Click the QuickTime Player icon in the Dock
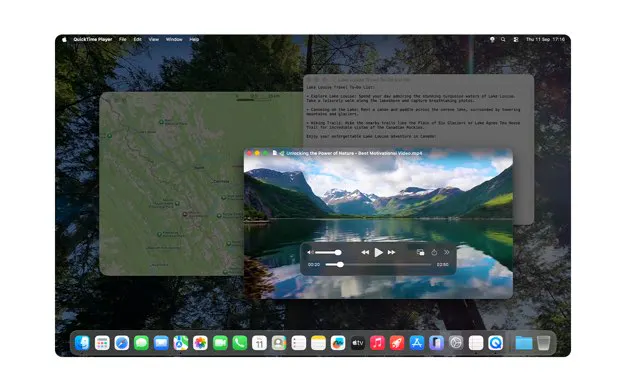The width and height of the screenshot is (626, 391). point(495,343)
